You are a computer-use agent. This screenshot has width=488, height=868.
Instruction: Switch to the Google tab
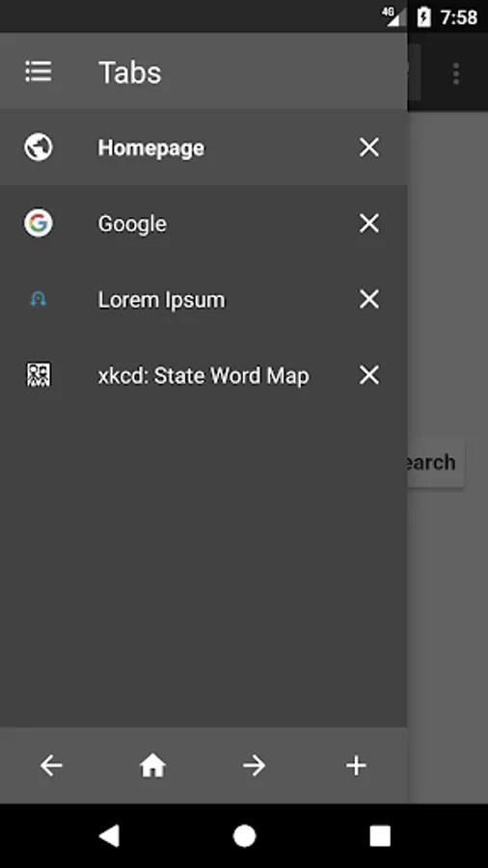pos(203,224)
